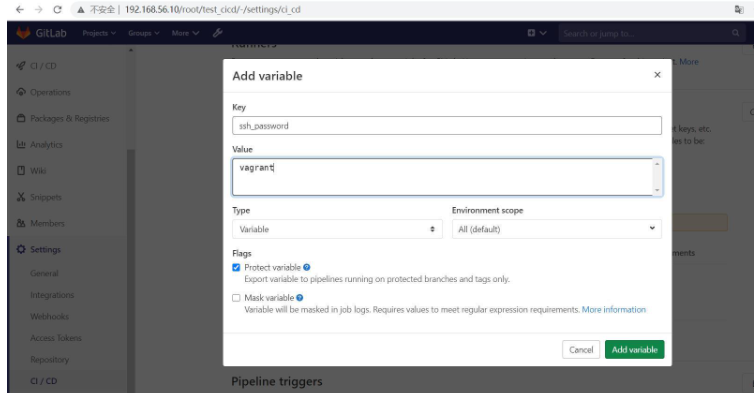
Task: Expand the Projects menu
Action: pos(99,33)
